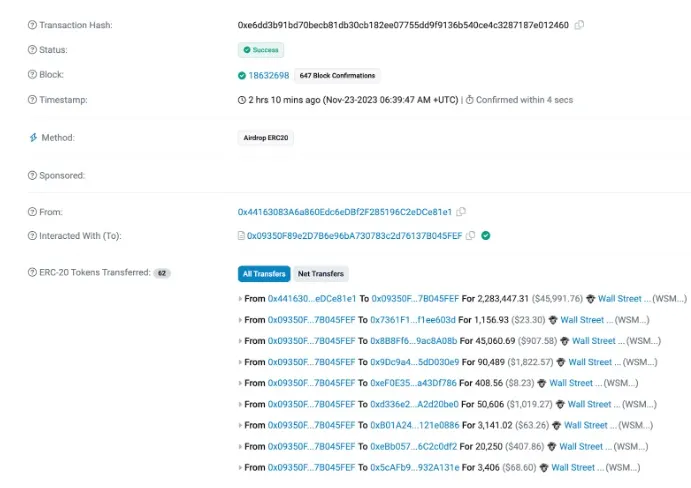This screenshot has width=691, height=488.
Task: Click the help icon beside ERC-20 Tokens Transferred
Action: coord(32,272)
